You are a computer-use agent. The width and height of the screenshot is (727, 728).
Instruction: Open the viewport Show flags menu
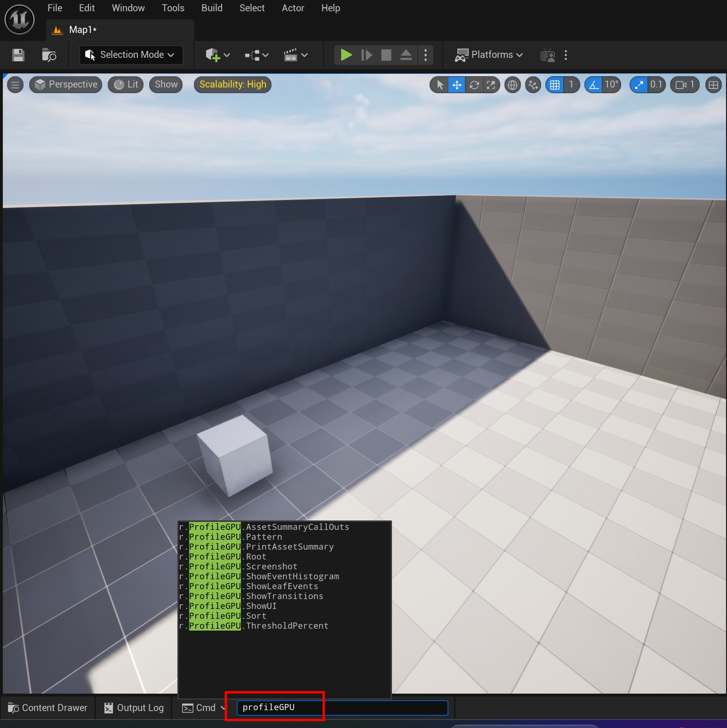166,85
